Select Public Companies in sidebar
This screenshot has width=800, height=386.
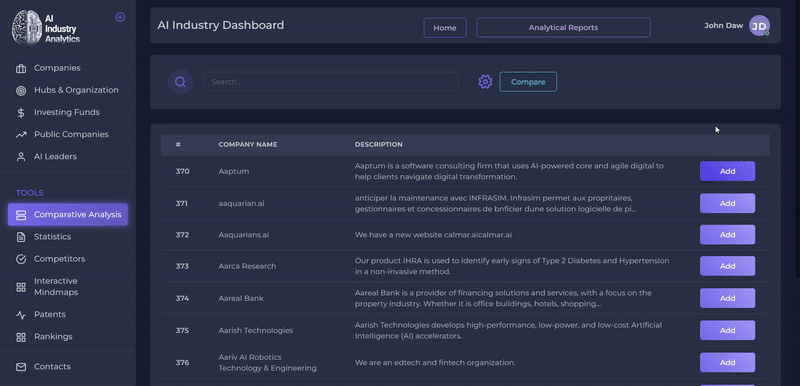[x=71, y=134]
